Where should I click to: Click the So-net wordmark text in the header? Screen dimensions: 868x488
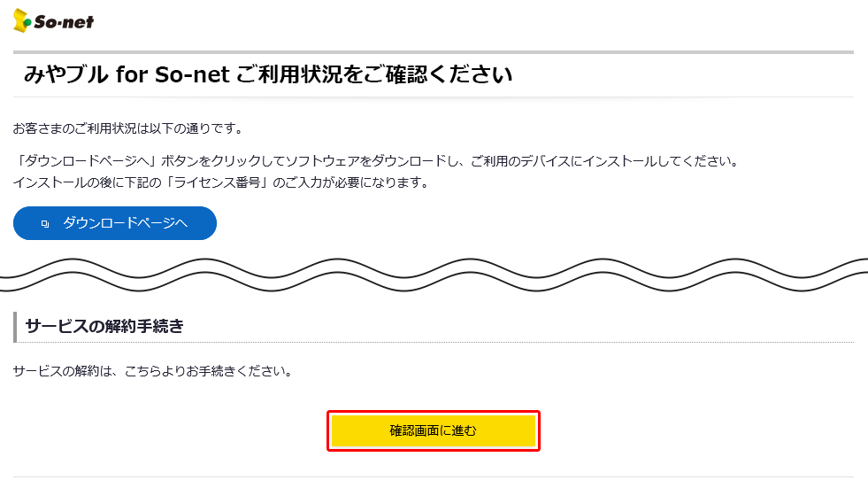[x=65, y=21]
